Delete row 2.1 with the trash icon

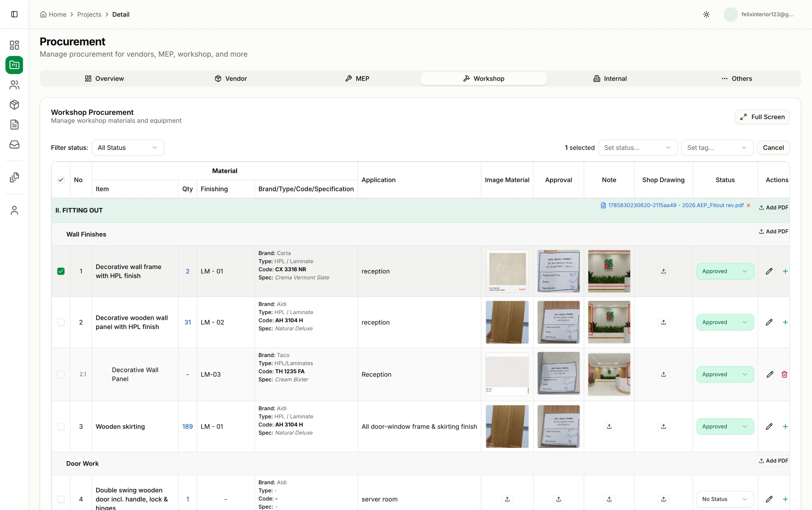[784, 374]
